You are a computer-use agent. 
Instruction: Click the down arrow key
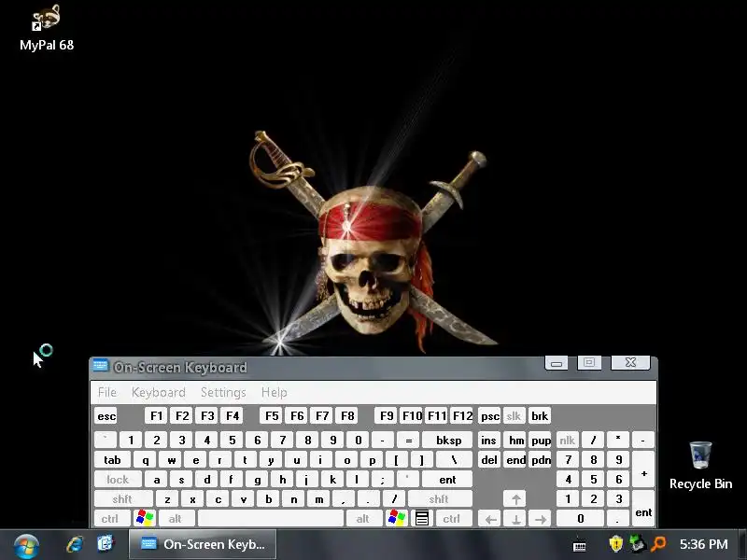click(515, 519)
